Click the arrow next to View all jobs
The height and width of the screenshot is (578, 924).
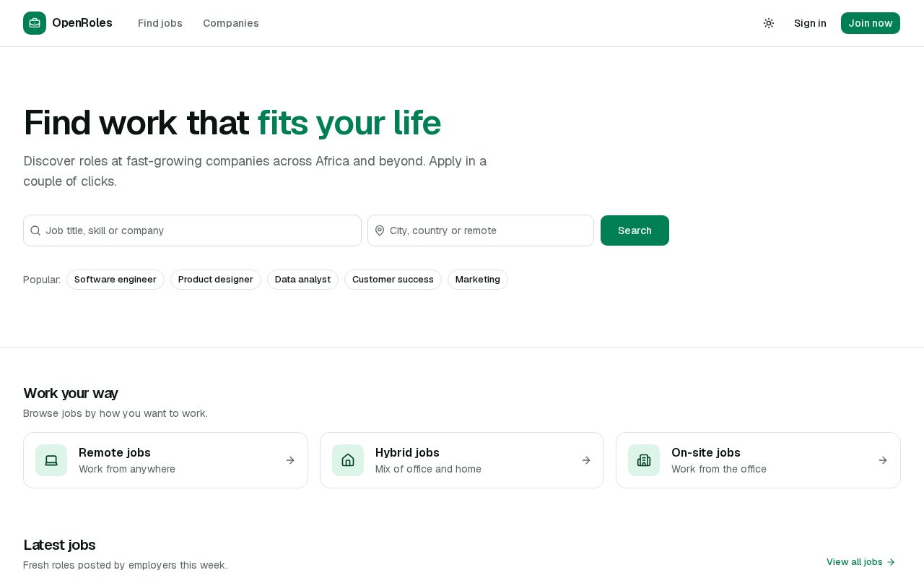point(891,562)
